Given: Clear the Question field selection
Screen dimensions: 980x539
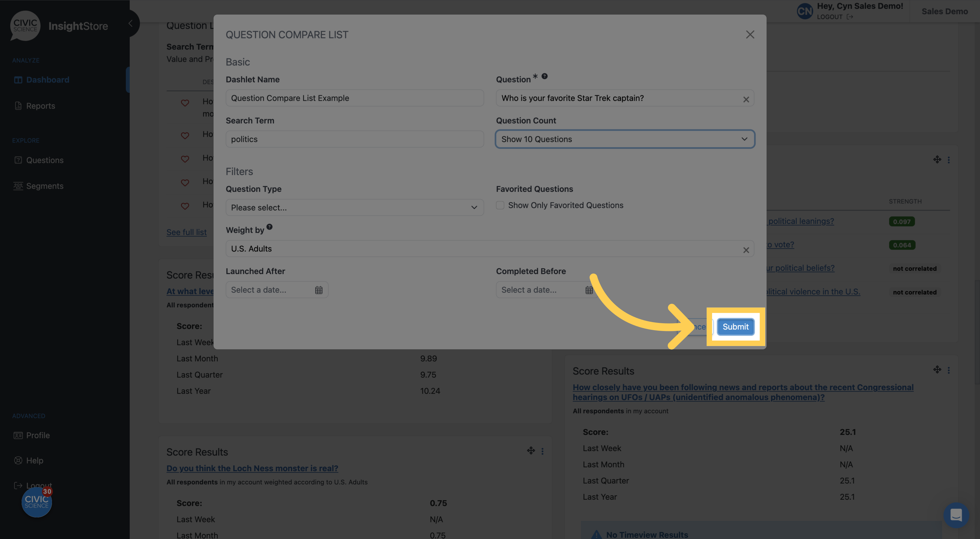Looking at the screenshot, I should click(x=746, y=99).
